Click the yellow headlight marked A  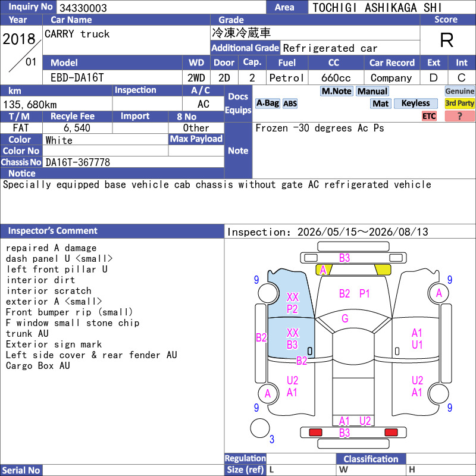point(324,270)
